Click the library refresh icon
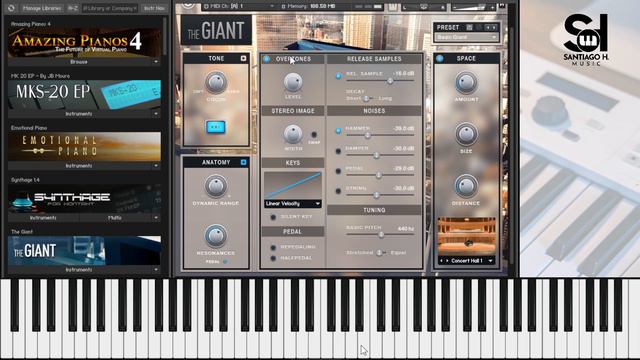640x360 pixels. (x=11, y=8)
